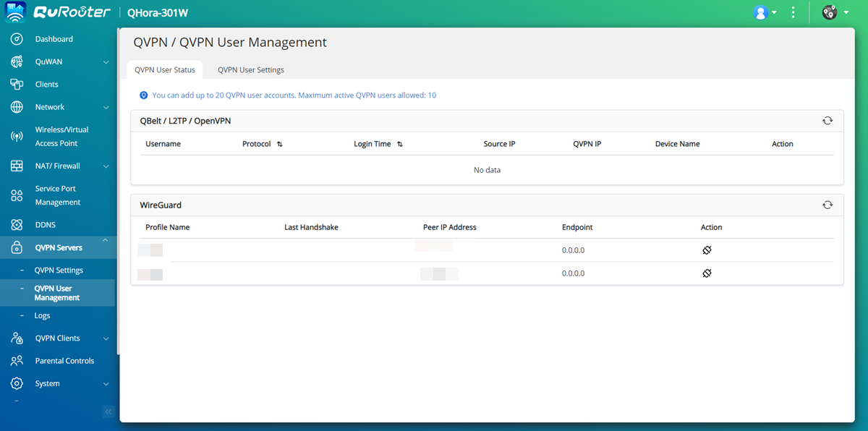Sort table by Login Time column

coord(400,145)
